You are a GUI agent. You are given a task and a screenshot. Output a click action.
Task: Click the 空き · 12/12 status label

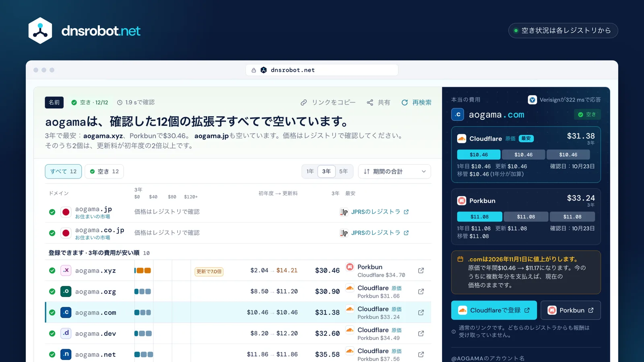click(90, 103)
